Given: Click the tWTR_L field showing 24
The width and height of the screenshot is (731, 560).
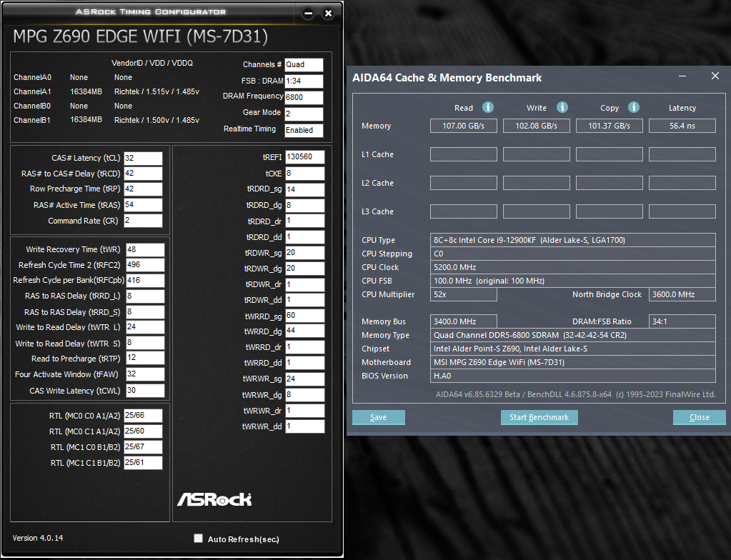Looking at the screenshot, I should tap(146, 327).
